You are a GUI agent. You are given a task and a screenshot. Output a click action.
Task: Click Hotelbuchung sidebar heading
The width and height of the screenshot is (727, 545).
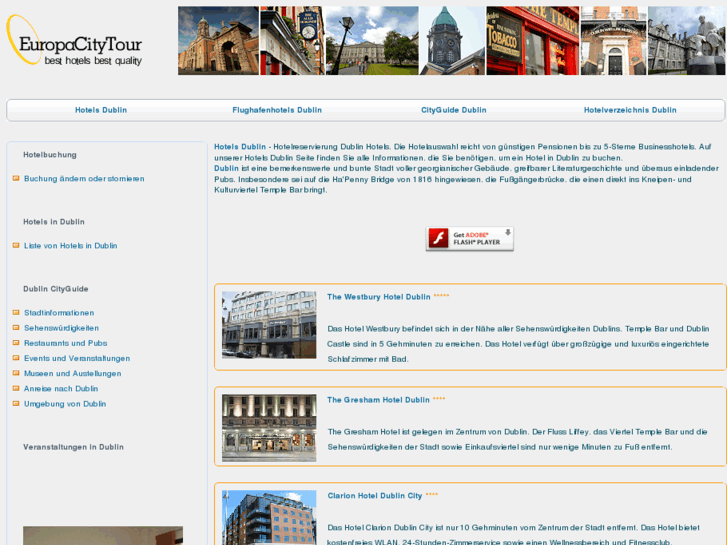pyautogui.click(x=50, y=155)
